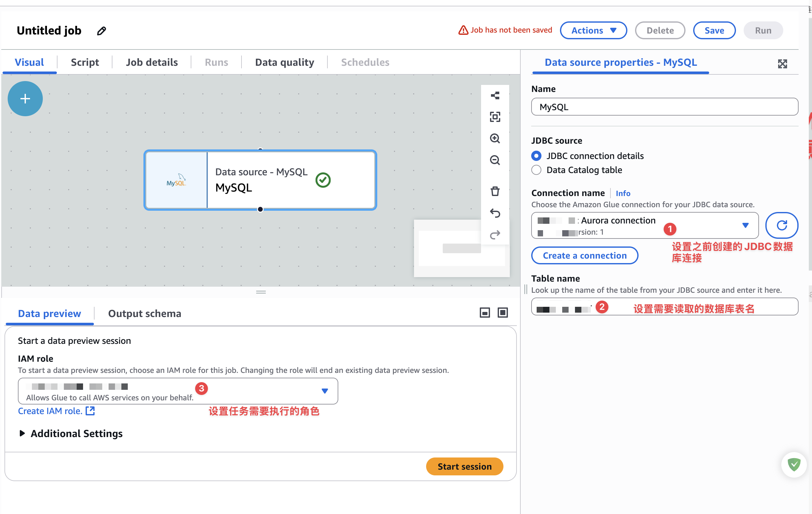Open Connection name Info link
The height and width of the screenshot is (514, 812).
(623, 193)
